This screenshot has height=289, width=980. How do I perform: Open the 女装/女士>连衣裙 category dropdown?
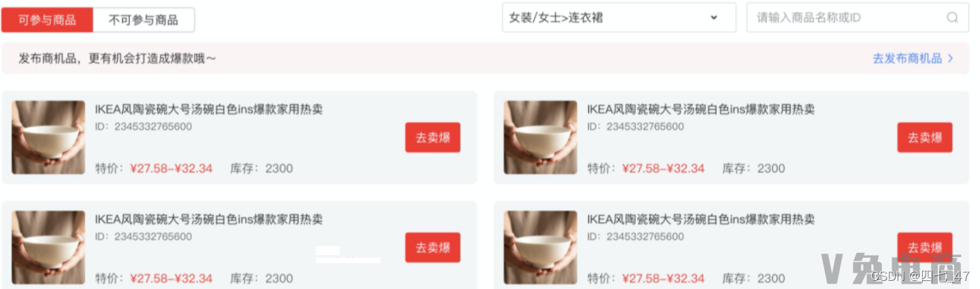(x=619, y=18)
